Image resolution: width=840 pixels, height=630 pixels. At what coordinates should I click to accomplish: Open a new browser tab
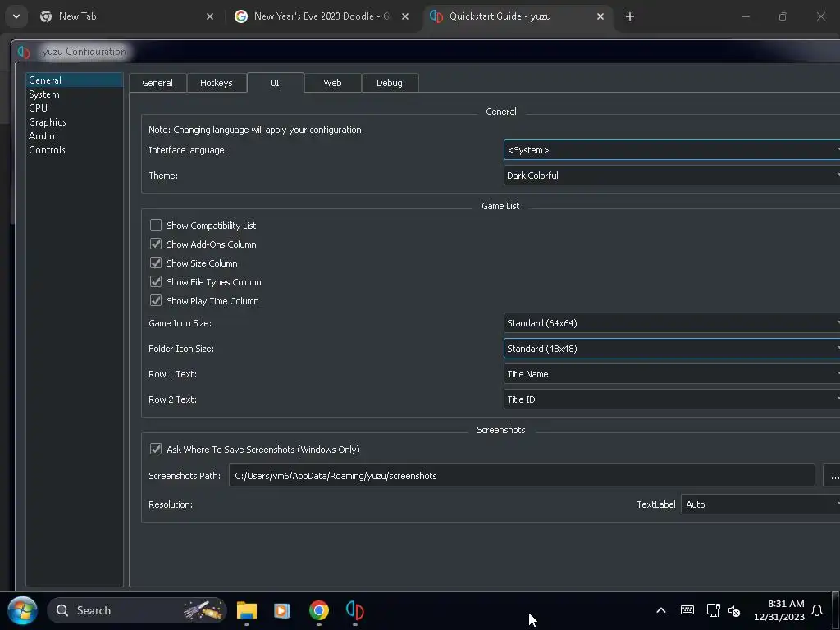(x=630, y=16)
